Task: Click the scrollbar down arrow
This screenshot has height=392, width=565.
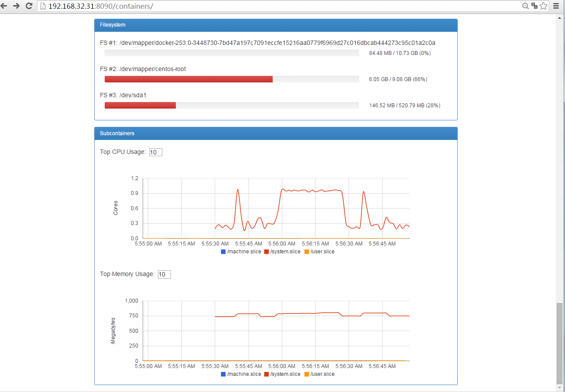Action: (560, 388)
